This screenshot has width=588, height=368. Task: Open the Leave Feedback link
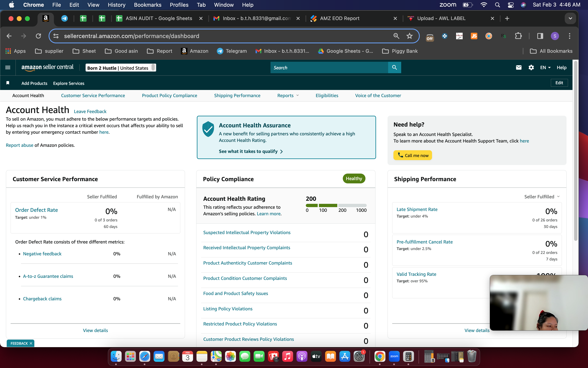click(90, 111)
